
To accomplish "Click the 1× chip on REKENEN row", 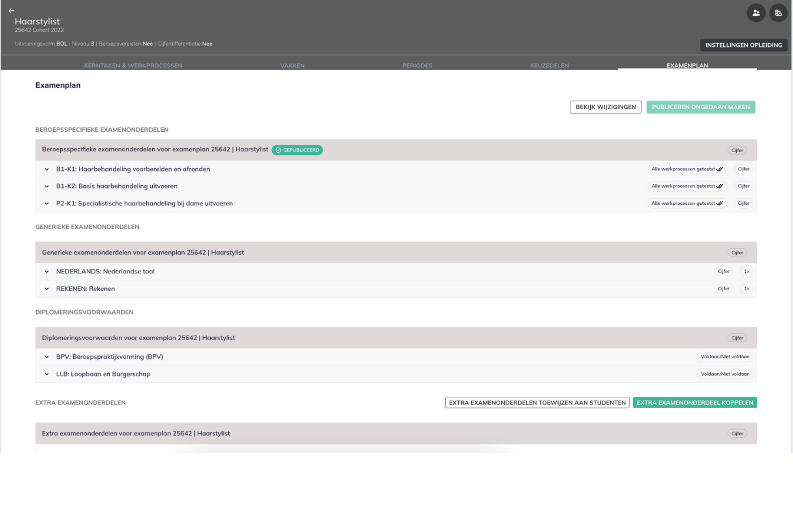I will pyautogui.click(x=747, y=289).
